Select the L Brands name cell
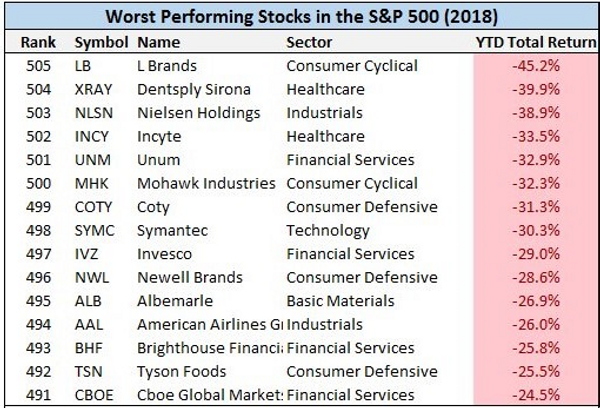 coord(165,67)
